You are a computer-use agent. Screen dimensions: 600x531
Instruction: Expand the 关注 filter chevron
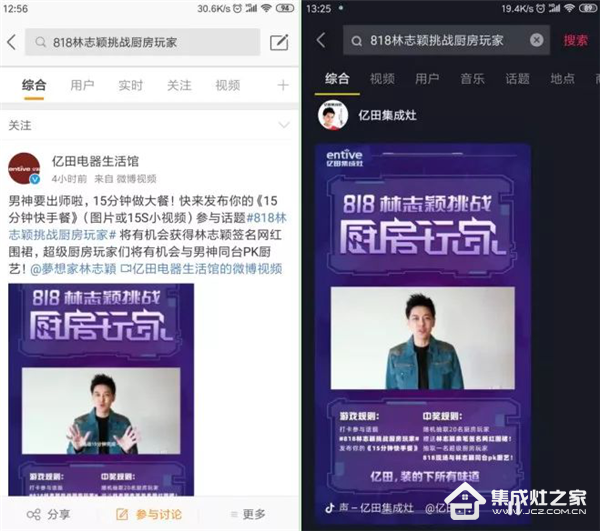pyautogui.click(x=284, y=125)
